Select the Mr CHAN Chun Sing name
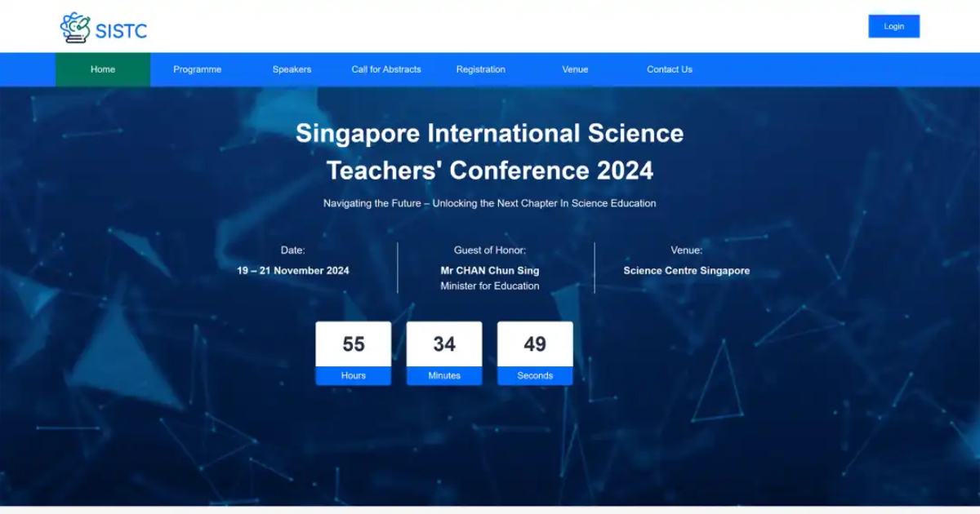 pyautogui.click(x=489, y=271)
